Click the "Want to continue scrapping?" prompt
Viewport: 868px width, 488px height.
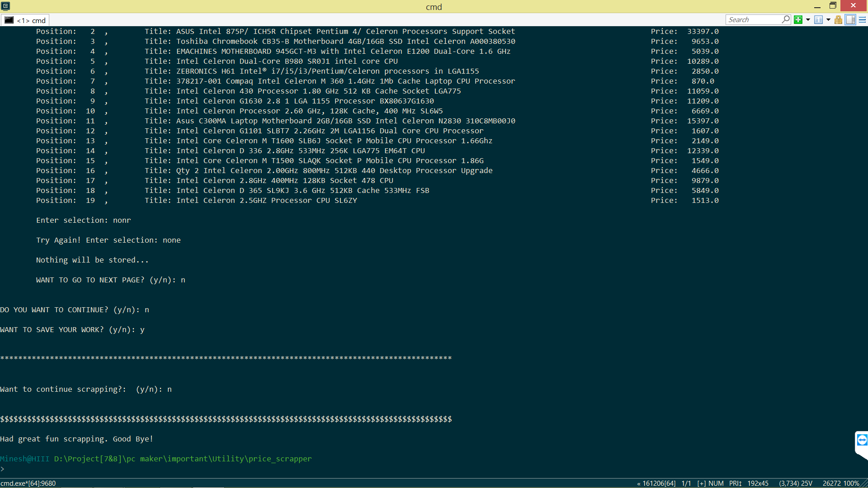[x=85, y=389]
